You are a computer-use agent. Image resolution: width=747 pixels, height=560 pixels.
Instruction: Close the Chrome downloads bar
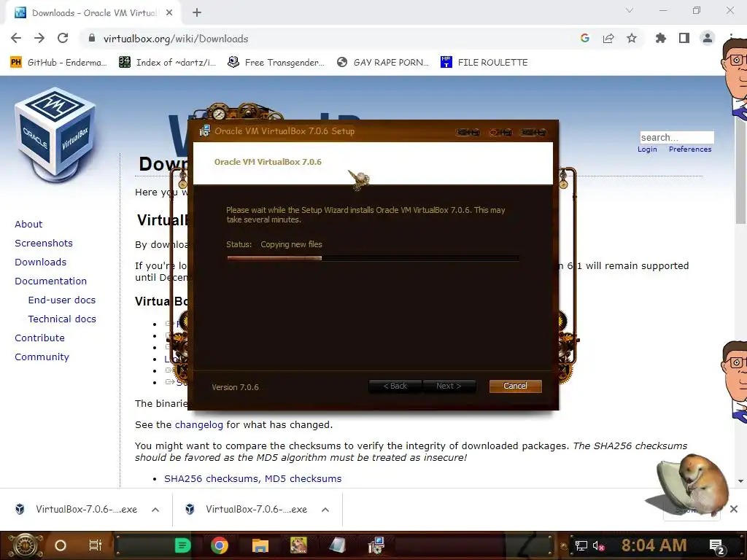click(x=734, y=509)
